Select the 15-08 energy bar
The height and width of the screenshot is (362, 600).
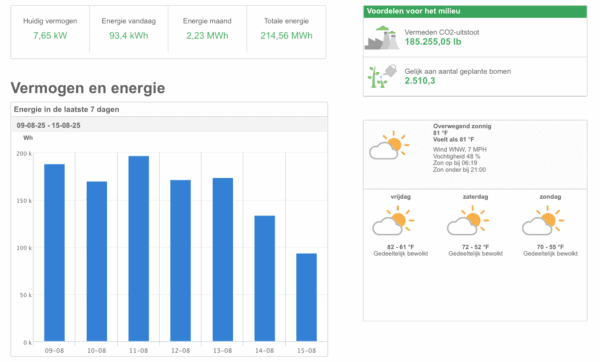(x=307, y=297)
